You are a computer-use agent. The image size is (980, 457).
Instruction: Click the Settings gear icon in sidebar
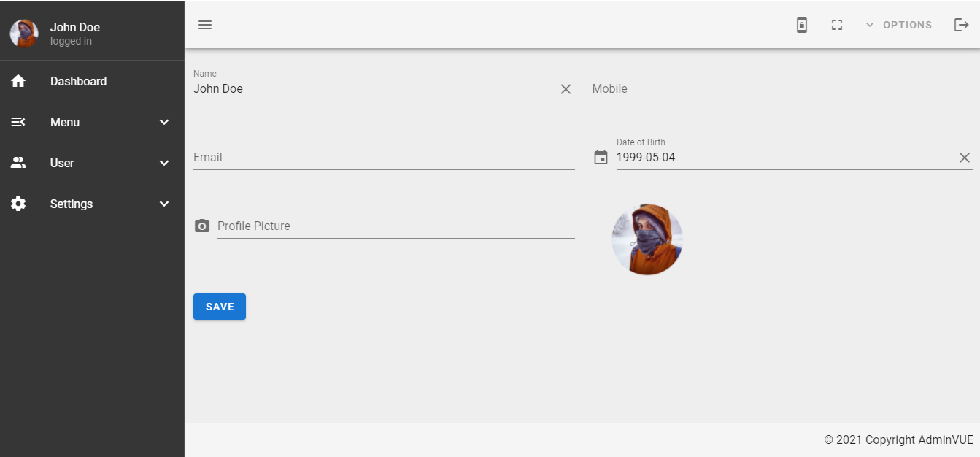pos(18,204)
